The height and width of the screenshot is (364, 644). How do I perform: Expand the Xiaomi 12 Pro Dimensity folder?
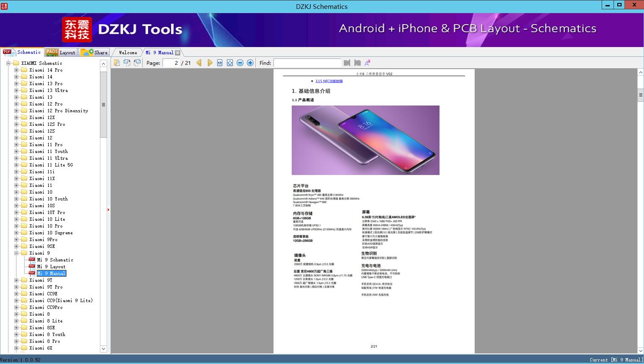(16, 111)
